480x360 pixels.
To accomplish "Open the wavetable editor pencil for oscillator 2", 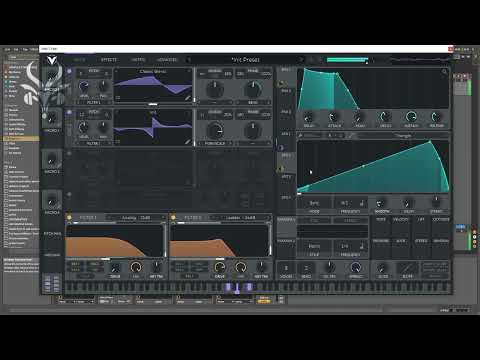I will pos(188,142).
